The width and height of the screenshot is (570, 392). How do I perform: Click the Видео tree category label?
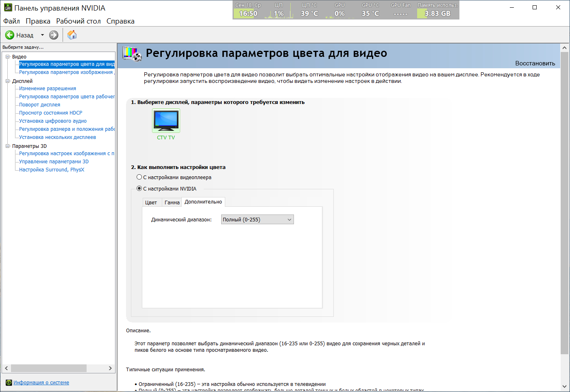19,57
